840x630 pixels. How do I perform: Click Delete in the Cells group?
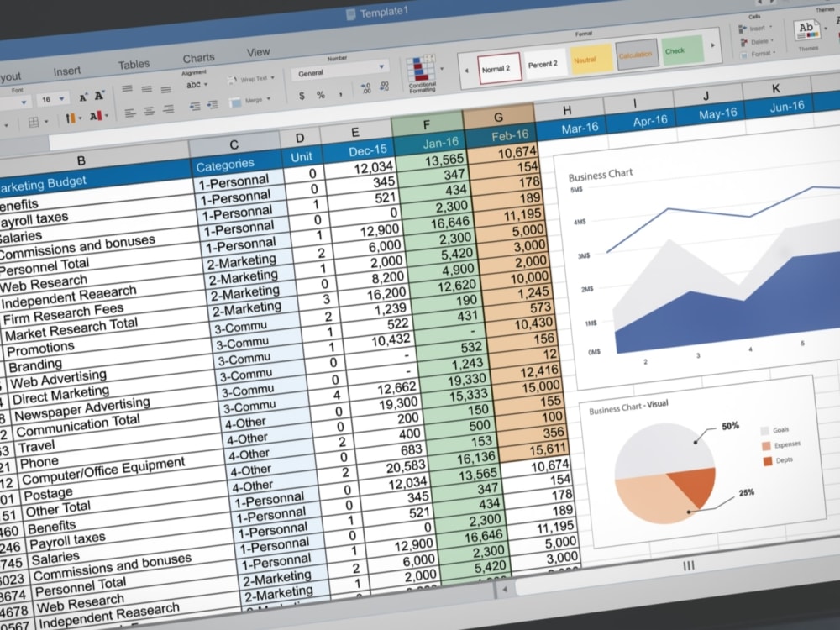point(757,42)
